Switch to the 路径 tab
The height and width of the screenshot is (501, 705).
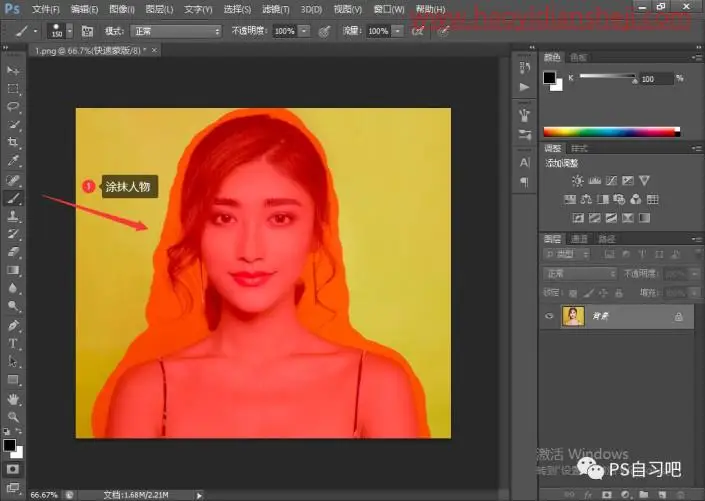[x=607, y=239]
